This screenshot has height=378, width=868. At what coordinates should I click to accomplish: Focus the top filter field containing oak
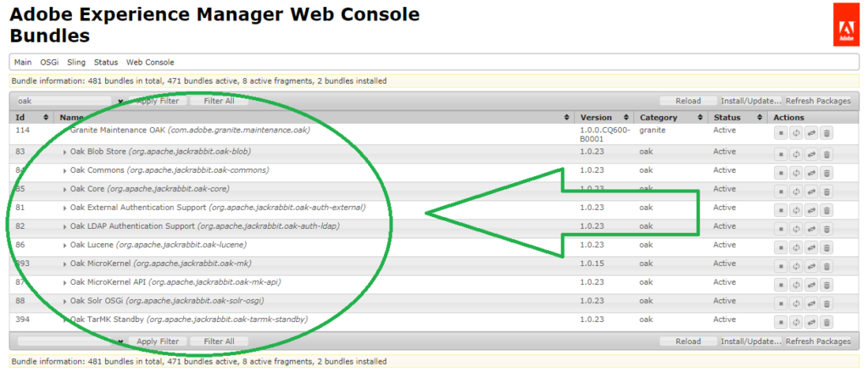pos(64,101)
